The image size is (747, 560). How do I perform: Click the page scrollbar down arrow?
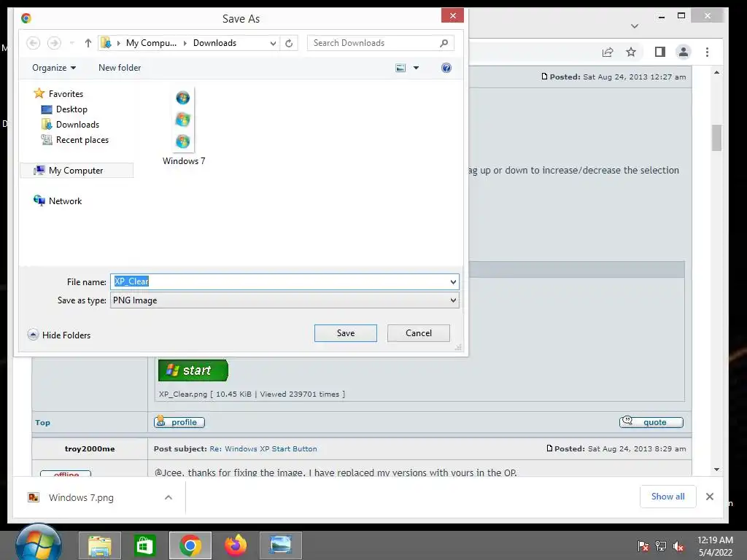(716, 470)
